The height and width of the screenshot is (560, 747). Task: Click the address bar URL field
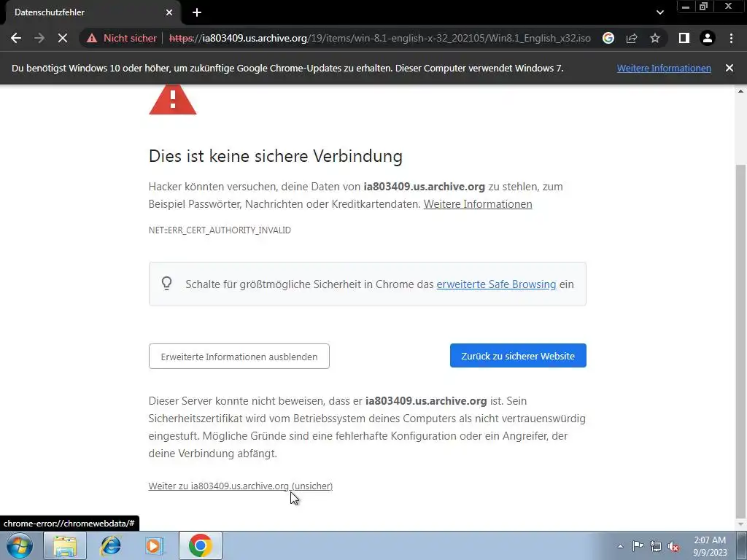tap(379, 38)
